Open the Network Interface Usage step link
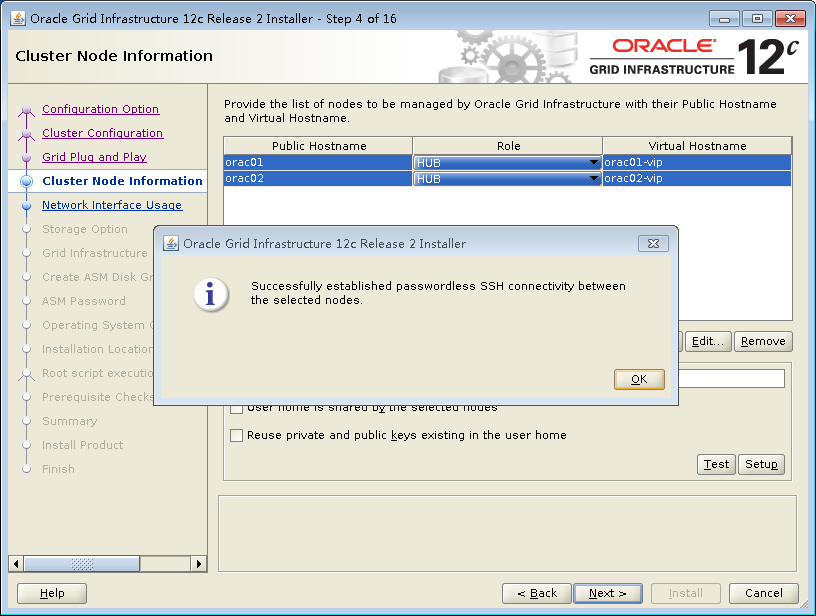Viewport: 816px width, 616px height. point(112,205)
